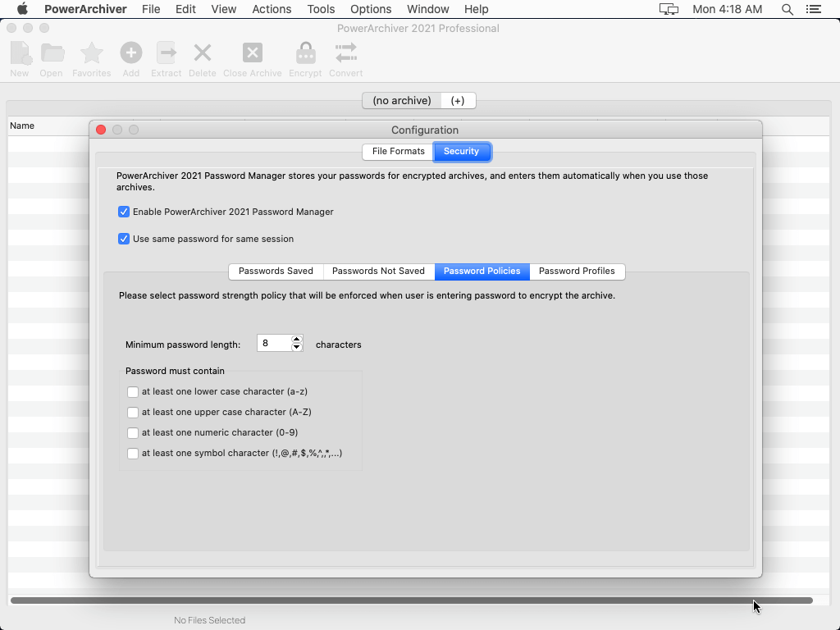This screenshot has height=630, width=840.
Task: Disable PowerArchiver 2021 Password Manager checkbox
Action: coord(124,212)
